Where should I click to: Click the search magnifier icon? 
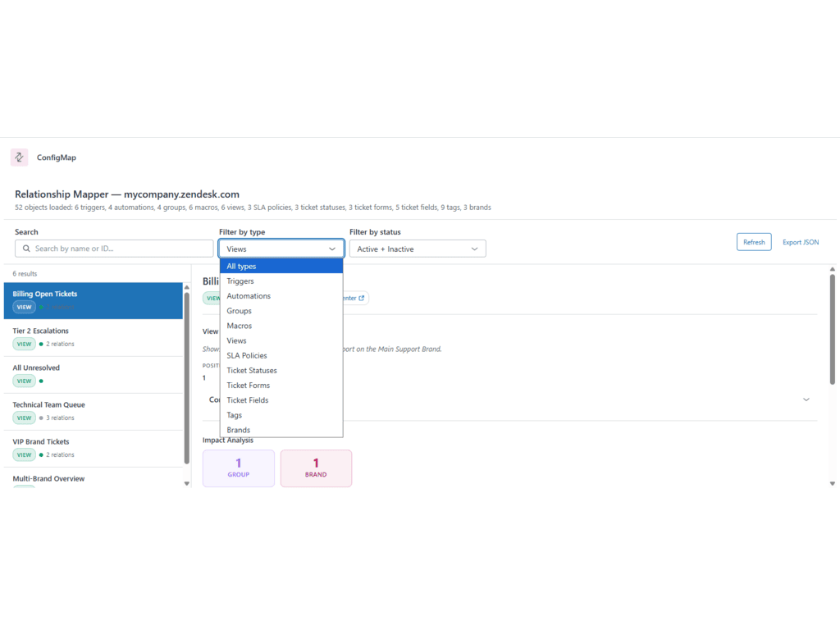point(26,249)
